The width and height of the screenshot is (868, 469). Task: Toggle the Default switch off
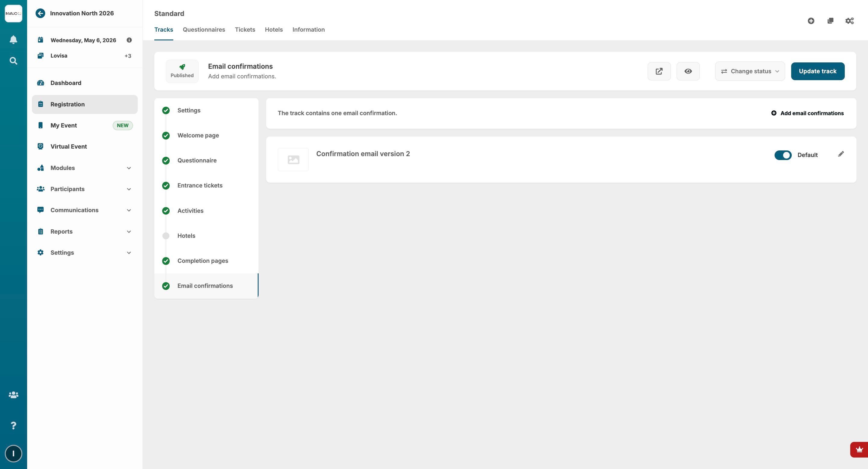(783, 155)
